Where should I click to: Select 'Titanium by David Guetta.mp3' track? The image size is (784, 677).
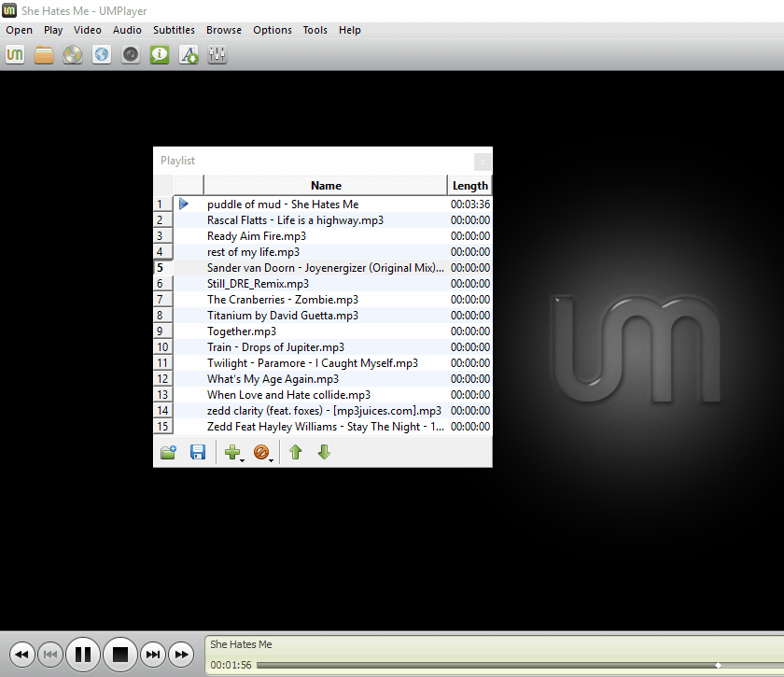click(283, 316)
